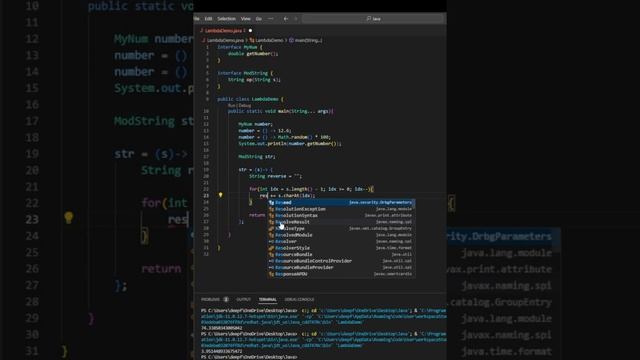Screen dimensions: 640x360
Task: Open the Go menu
Action: point(258,19)
